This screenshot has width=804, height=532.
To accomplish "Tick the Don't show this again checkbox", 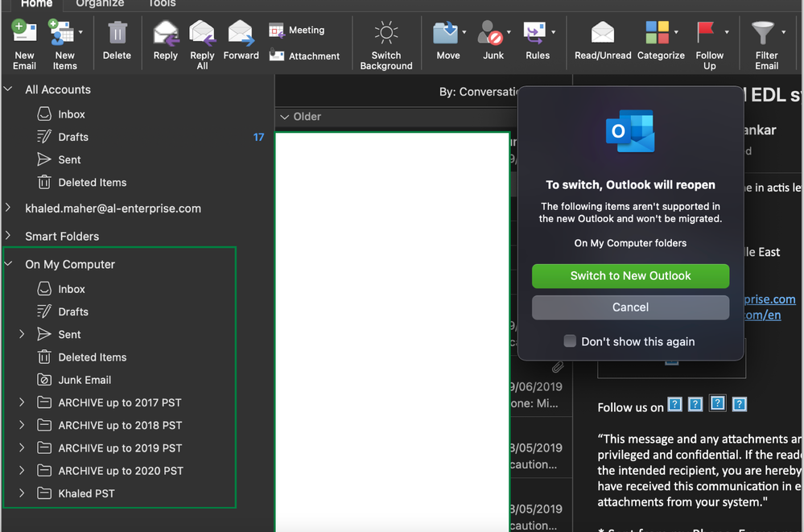I will [570, 341].
